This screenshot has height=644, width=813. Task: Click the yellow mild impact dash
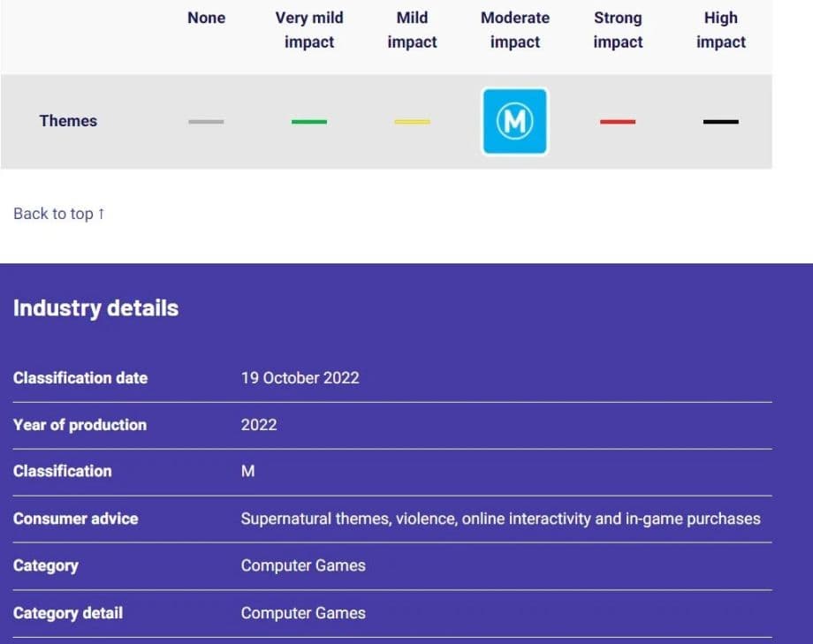pyautogui.click(x=412, y=122)
